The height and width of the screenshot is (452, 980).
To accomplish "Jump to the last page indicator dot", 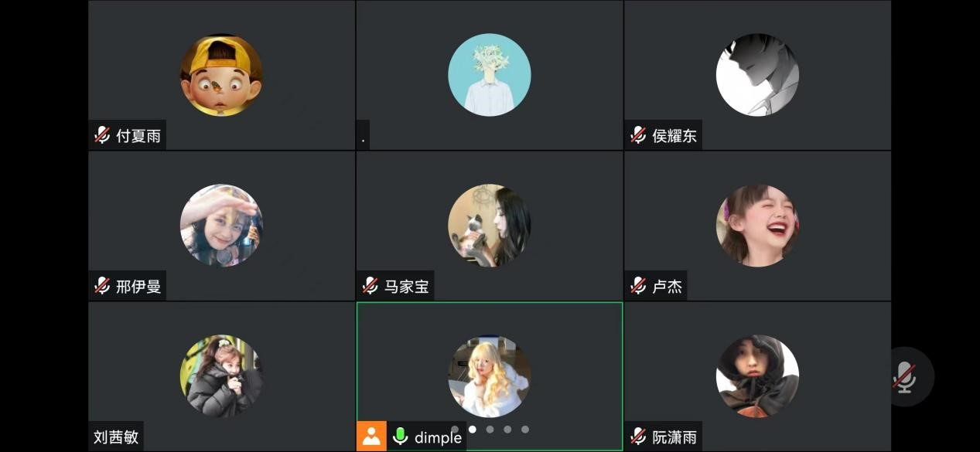I will coord(525,430).
